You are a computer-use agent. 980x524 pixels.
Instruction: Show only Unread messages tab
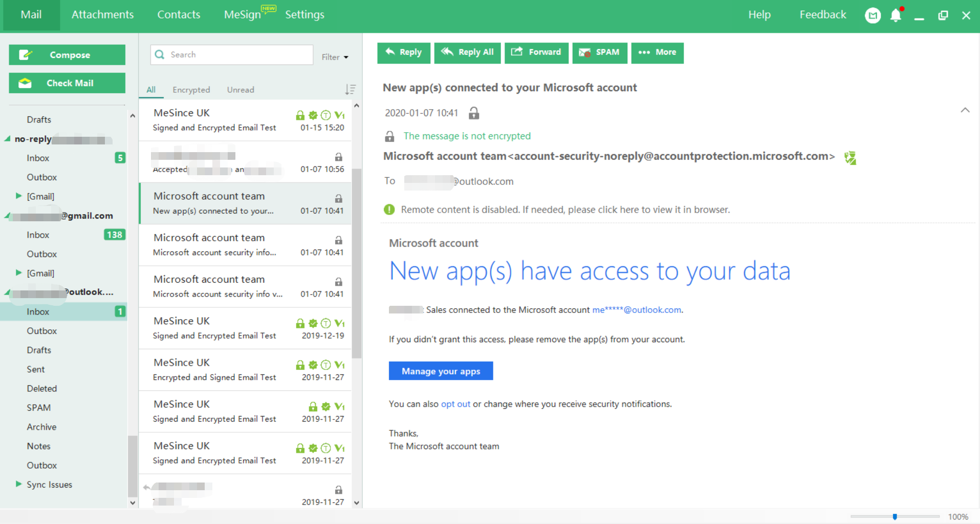pos(241,90)
